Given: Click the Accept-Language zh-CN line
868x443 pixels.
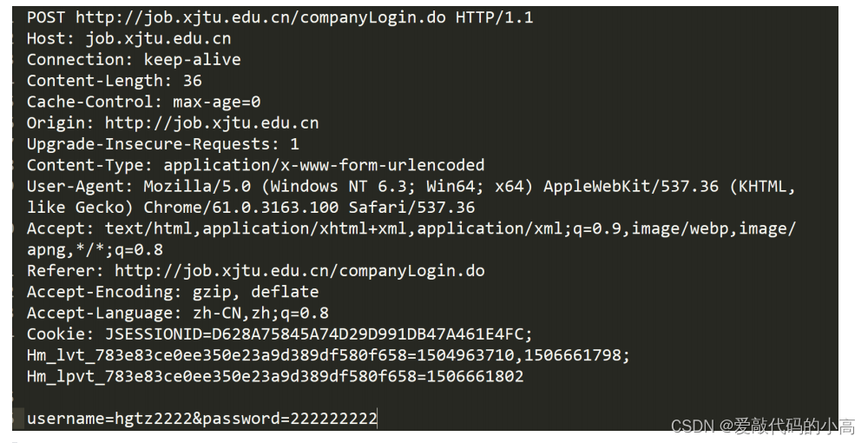Looking at the screenshot, I should [178, 313].
